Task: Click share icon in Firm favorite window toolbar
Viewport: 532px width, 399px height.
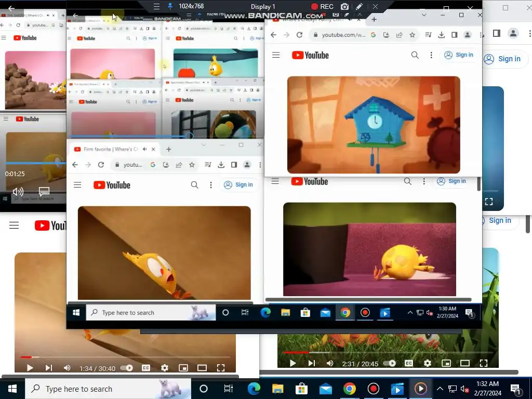Action: (x=179, y=165)
